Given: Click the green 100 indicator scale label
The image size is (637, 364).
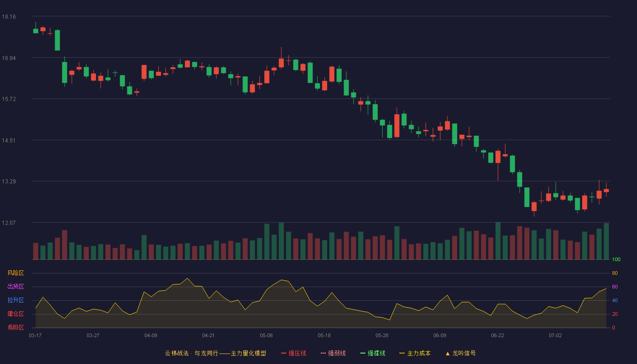Looking at the screenshot, I should pyautogui.click(x=616, y=260).
